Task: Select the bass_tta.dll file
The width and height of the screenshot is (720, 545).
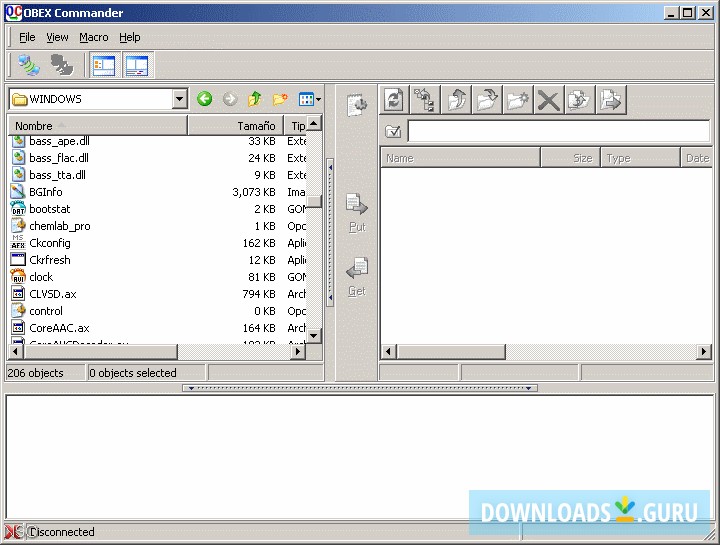Action: point(57,175)
